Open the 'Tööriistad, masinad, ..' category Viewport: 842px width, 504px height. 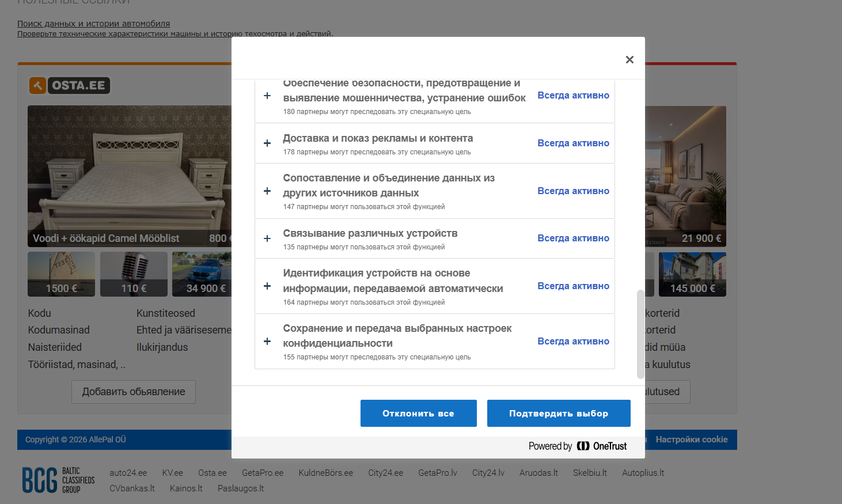click(77, 365)
